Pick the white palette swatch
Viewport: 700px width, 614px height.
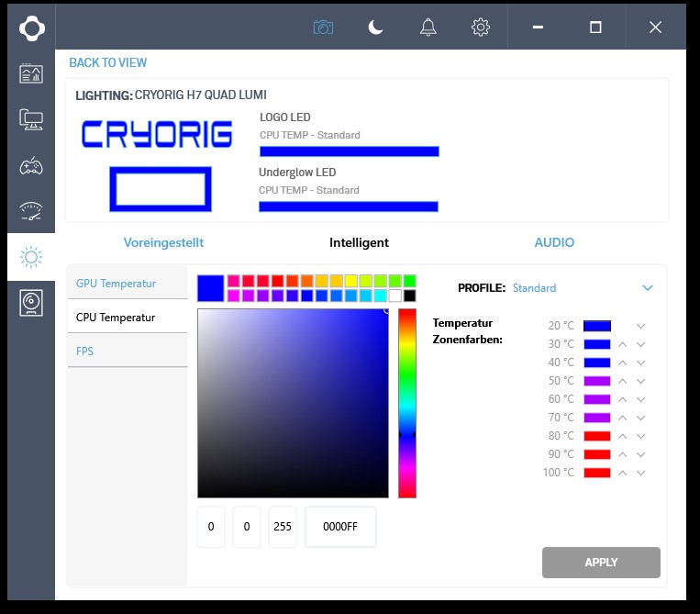click(x=394, y=296)
